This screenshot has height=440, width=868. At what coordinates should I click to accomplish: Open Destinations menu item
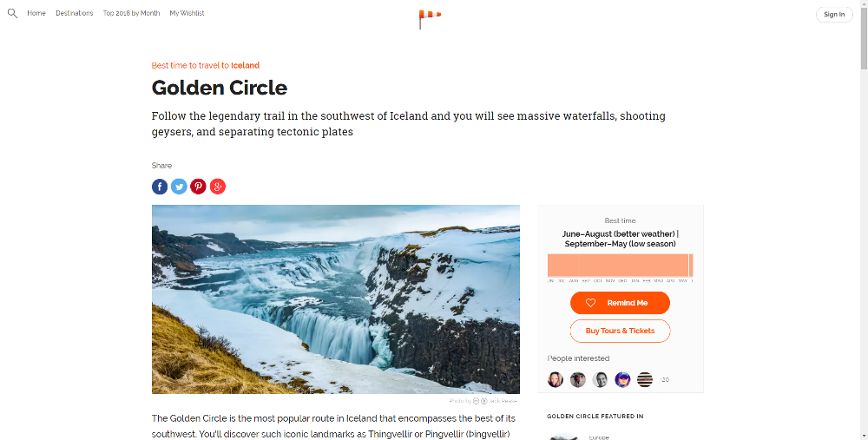pyautogui.click(x=74, y=13)
